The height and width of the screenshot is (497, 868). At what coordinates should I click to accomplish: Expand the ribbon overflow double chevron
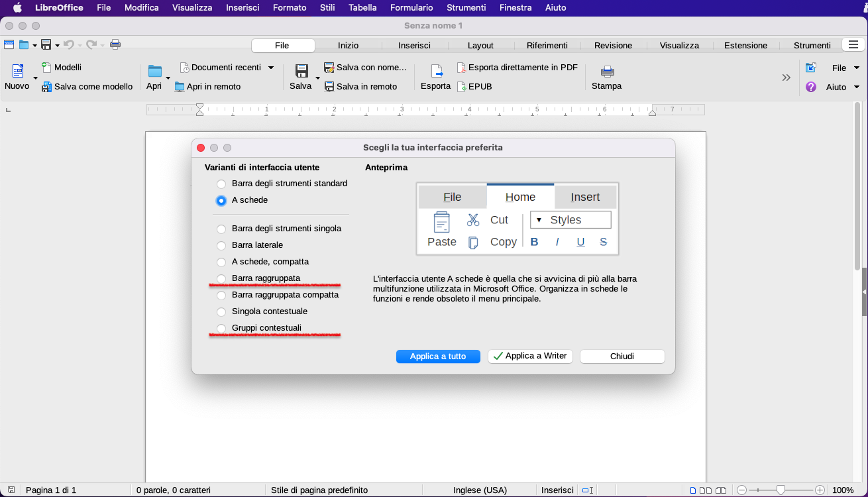[x=786, y=78]
